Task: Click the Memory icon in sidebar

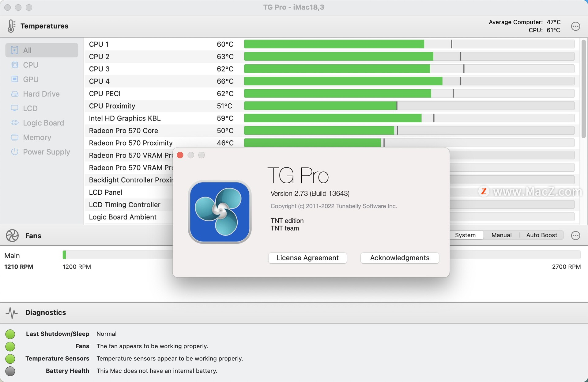Action: pos(14,137)
